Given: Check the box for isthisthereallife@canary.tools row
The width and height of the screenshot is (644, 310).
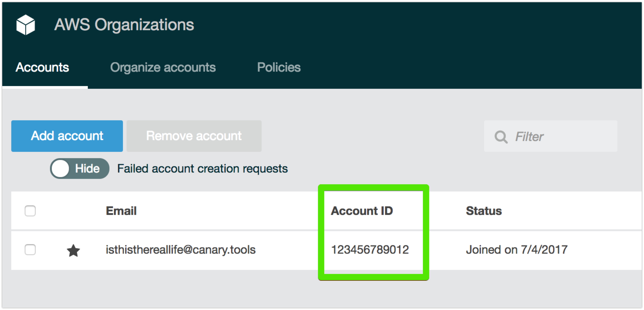Looking at the screenshot, I should 30,249.
